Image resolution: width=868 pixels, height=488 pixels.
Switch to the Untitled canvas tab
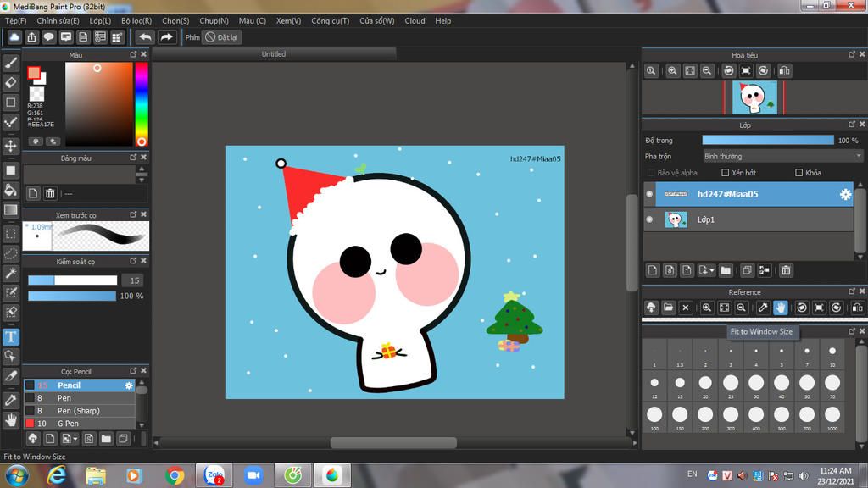(x=274, y=53)
